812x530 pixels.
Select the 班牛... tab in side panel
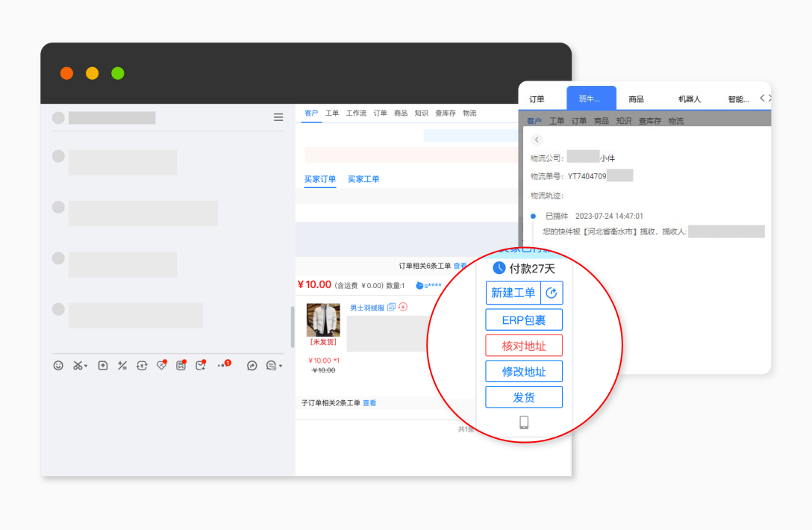point(591,99)
